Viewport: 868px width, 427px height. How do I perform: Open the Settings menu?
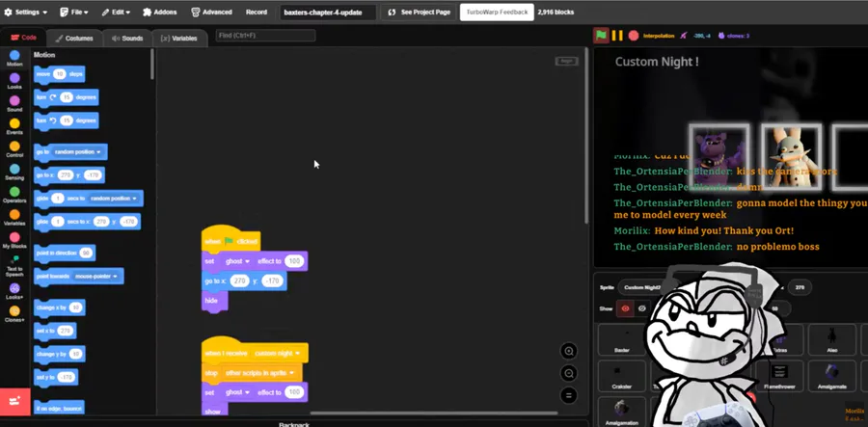click(26, 12)
